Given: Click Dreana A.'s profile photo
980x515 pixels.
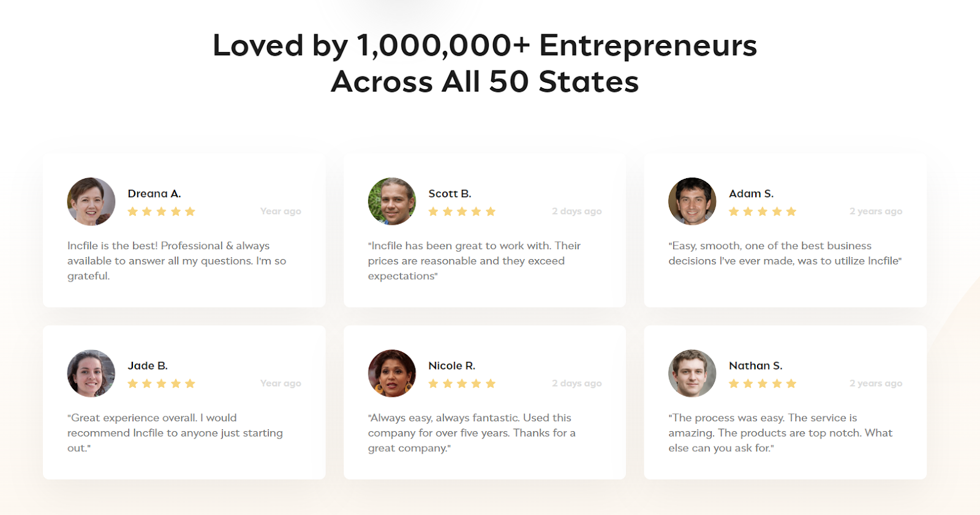Looking at the screenshot, I should pos(91,201).
